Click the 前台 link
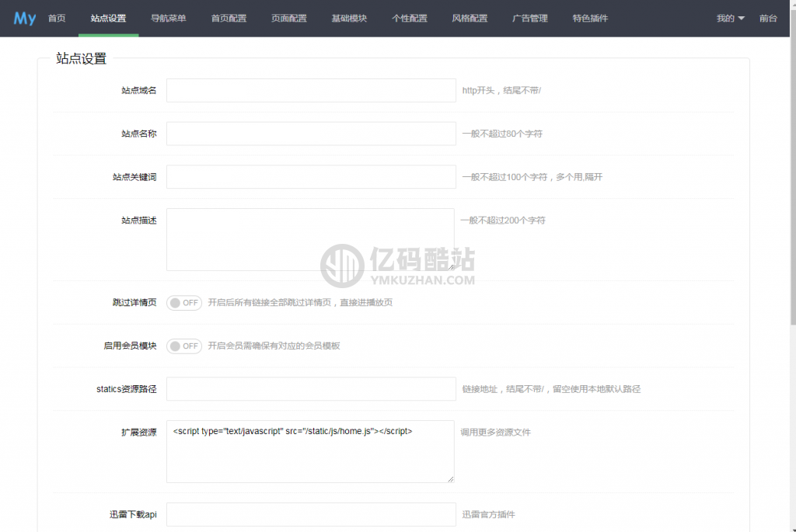 768,19
